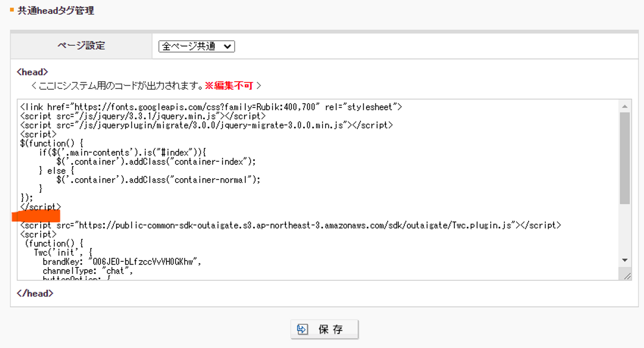The width and height of the screenshot is (644, 348).
Task: Click the dropdown arrow on 全ページ共通 selector
Action: [228, 46]
